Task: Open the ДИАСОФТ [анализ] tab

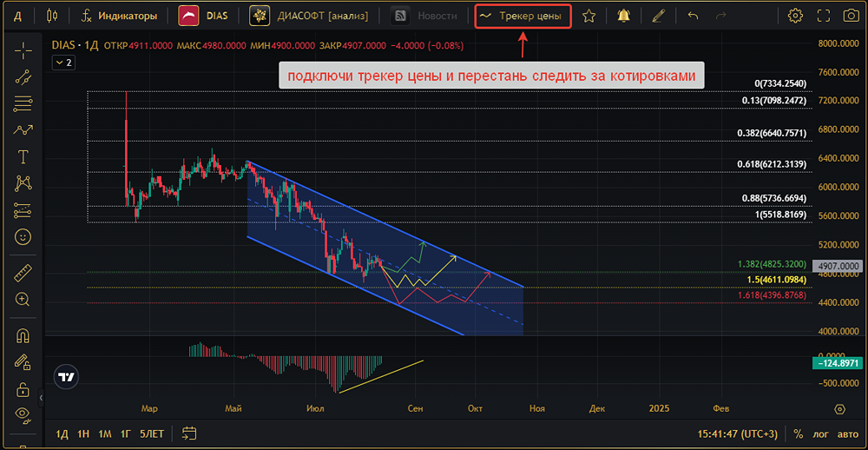Action: (x=310, y=16)
